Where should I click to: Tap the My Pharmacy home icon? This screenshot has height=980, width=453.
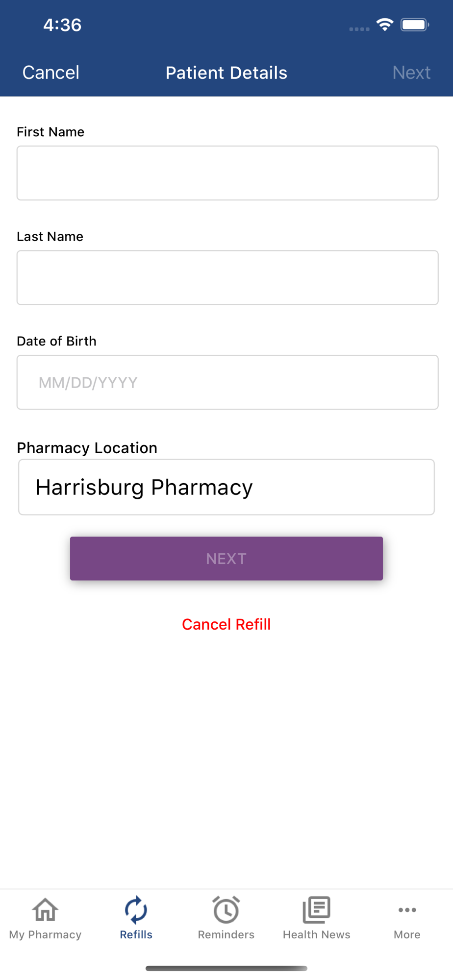tap(45, 910)
